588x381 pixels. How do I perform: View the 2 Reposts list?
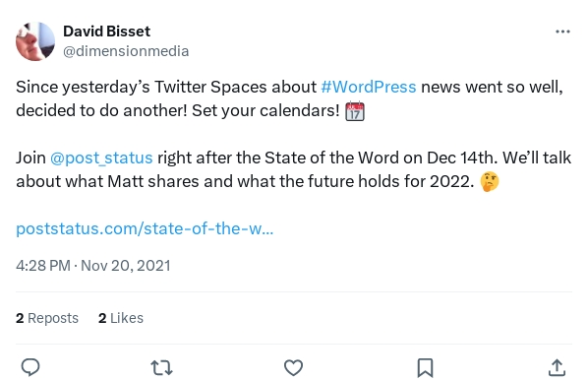point(47,318)
